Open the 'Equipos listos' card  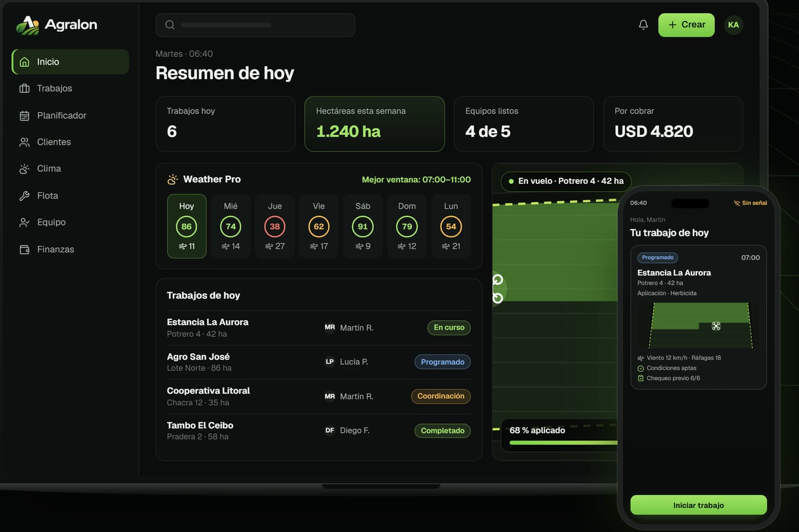(x=523, y=124)
